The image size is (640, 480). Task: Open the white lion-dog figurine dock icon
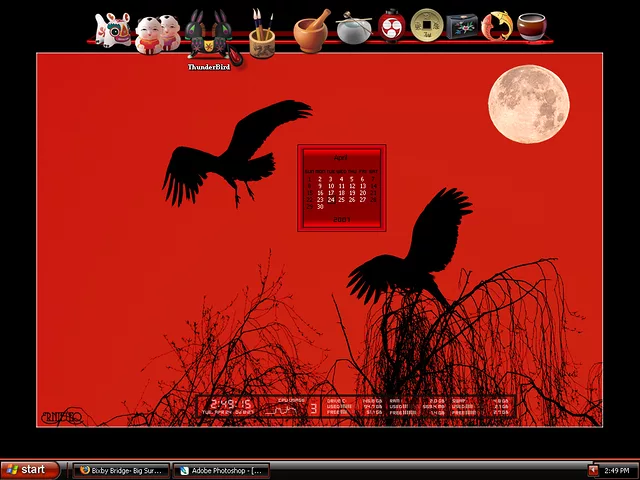point(113,30)
